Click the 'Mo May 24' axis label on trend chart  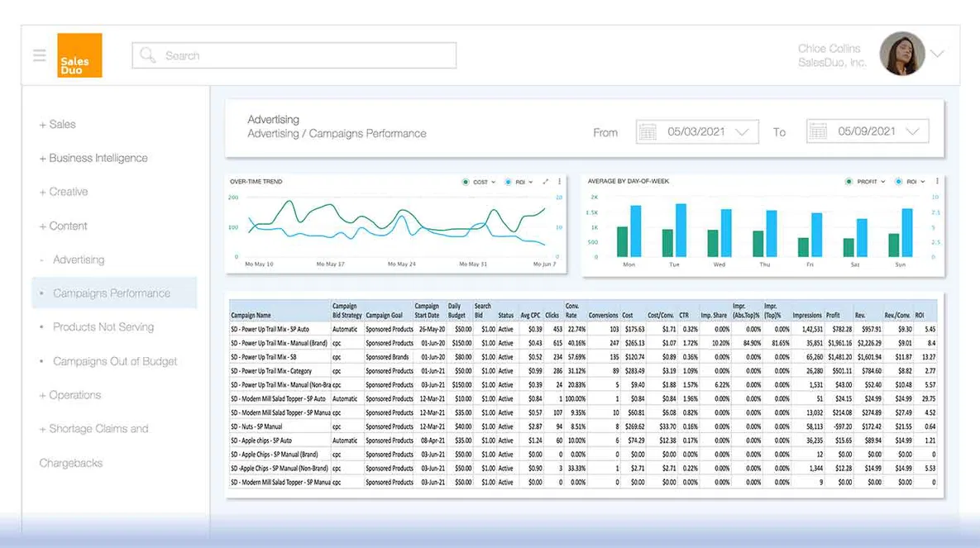pyautogui.click(x=401, y=264)
